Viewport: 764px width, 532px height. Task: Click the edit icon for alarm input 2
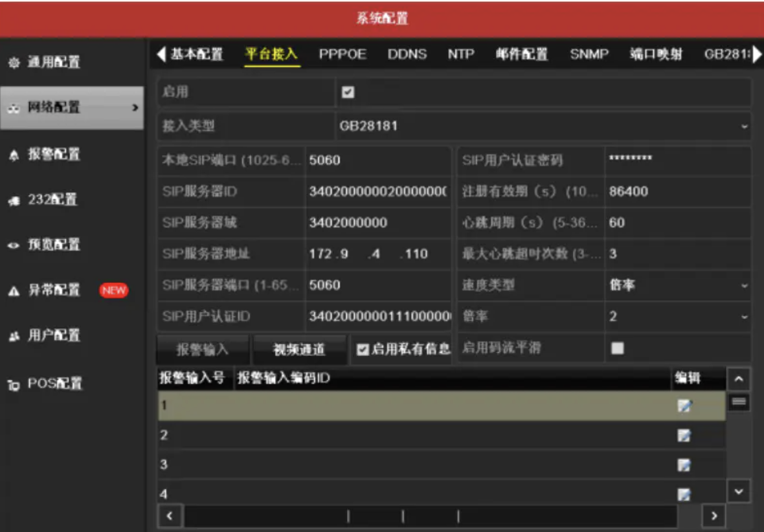pos(684,436)
